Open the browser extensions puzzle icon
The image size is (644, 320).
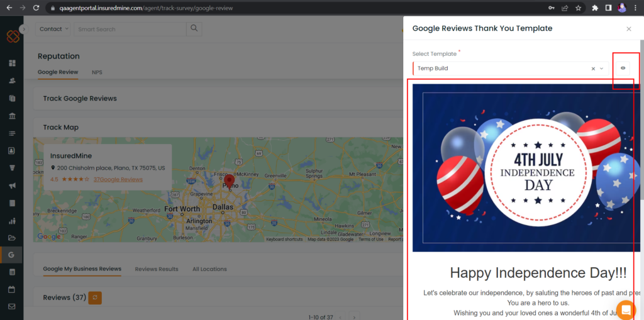(x=595, y=8)
